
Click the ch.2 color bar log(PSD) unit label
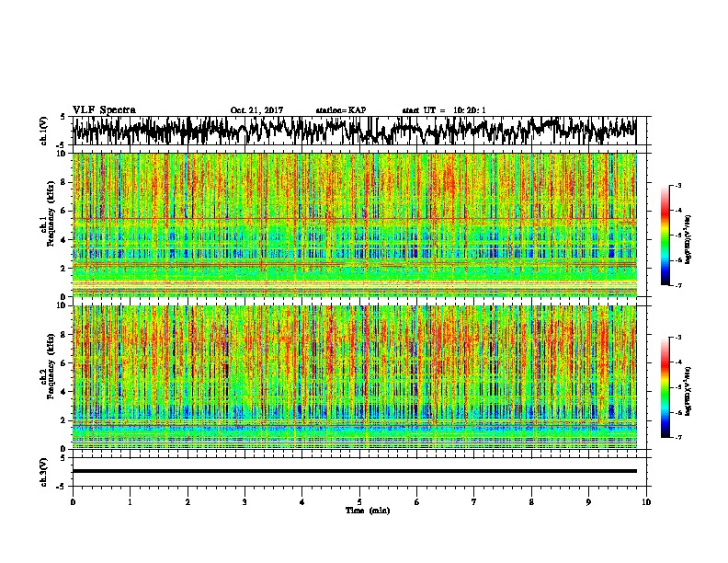pos(688,391)
